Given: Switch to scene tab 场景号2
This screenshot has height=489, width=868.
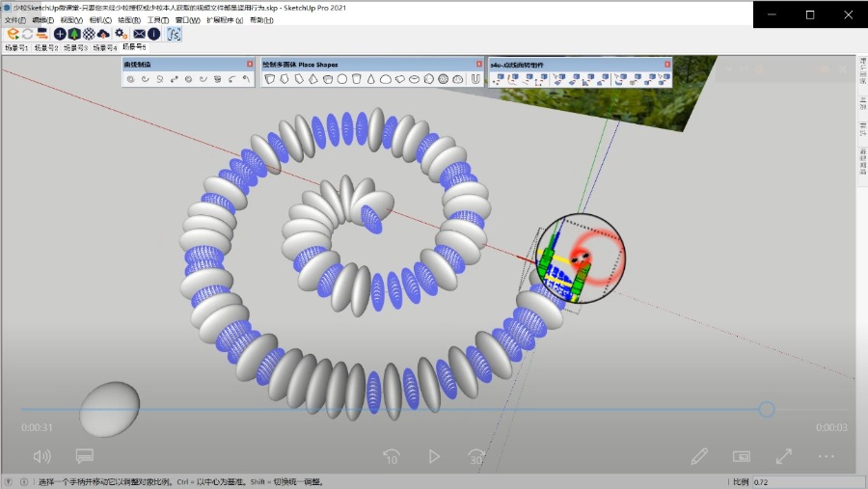Looking at the screenshot, I should tap(46, 47).
